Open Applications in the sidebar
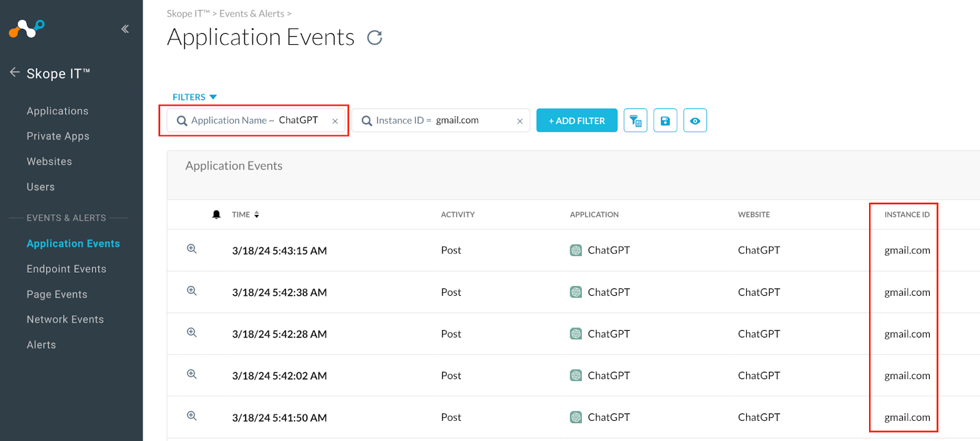 58,111
